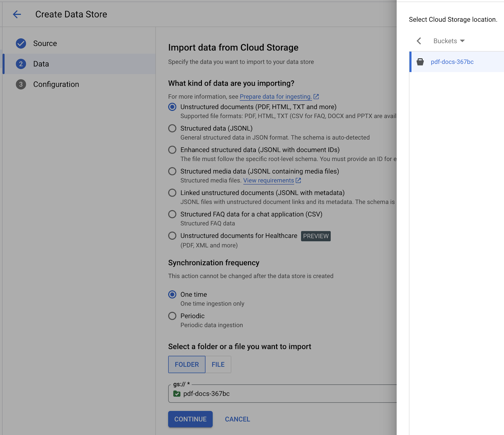This screenshot has width=504, height=435.
Task: Click the step 3 Configuration number icon
Action: click(x=21, y=84)
